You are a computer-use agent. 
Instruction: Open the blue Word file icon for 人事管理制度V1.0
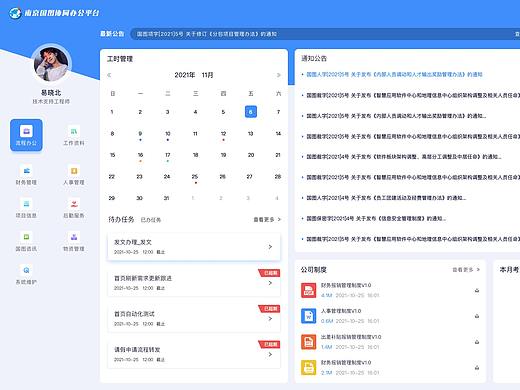click(x=308, y=316)
